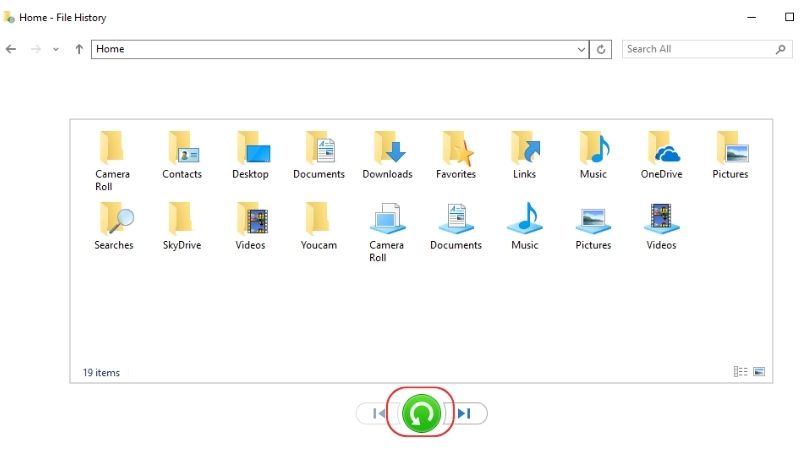
Task: Select the Music library icon
Action: [x=524, y=226]
